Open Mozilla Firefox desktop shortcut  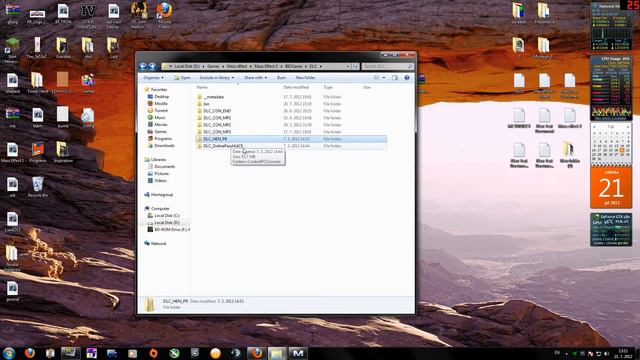164,15
